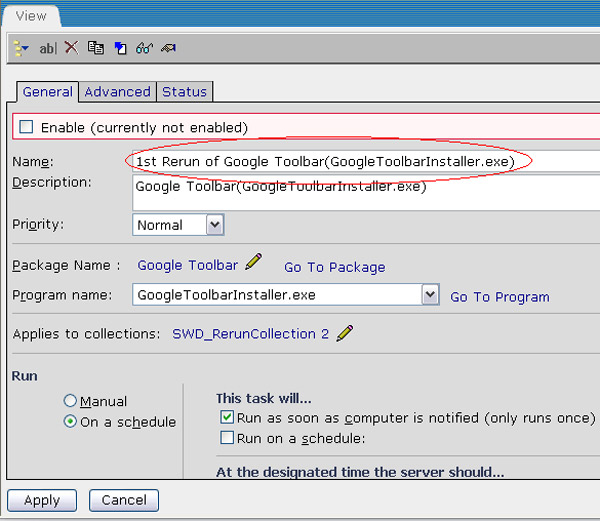
Task: Click the glasses view toolbar icon
Action: [144, 48]
